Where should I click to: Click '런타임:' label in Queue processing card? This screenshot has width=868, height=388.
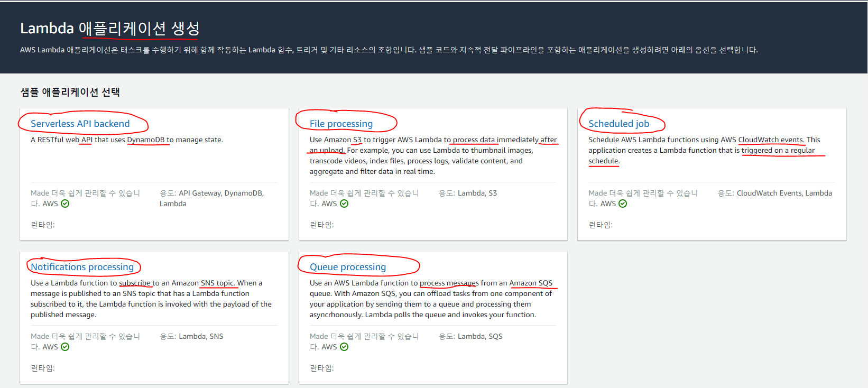pos(322,368)
